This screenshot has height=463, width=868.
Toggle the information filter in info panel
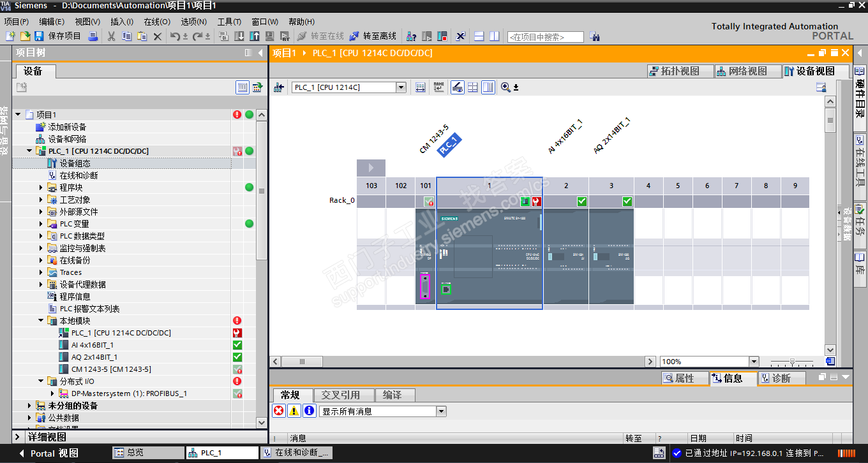[310, 411]
